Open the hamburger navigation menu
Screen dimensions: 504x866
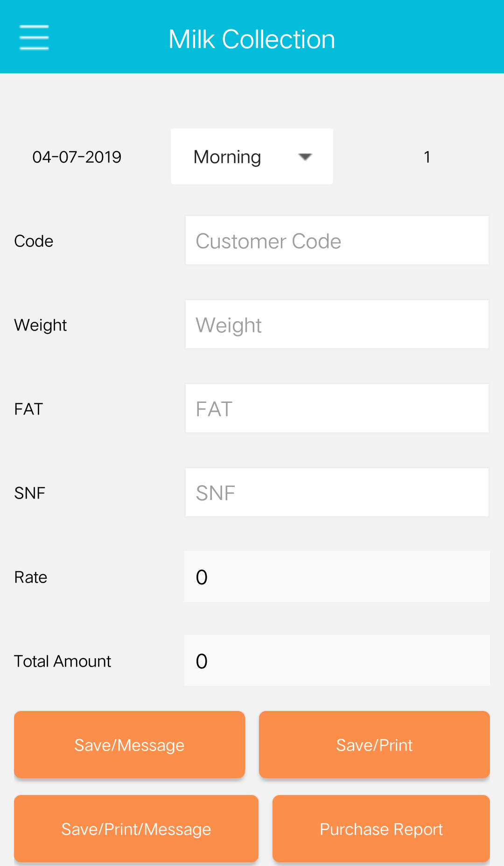coord(34,37)
